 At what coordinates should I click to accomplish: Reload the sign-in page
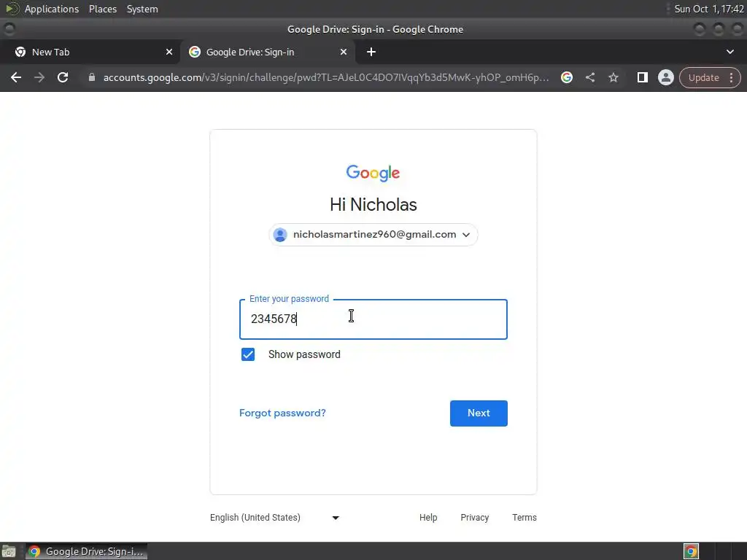pos(63,77)
